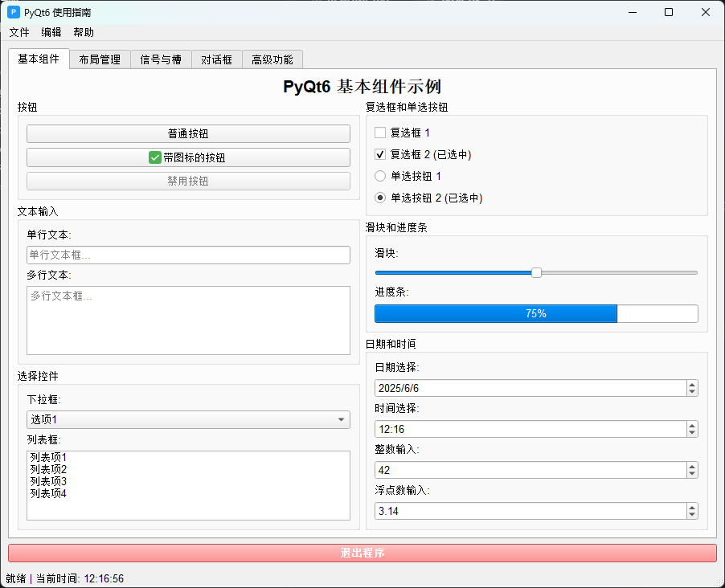Click the 普通按钮 button
The width and height of the screenshot is (725, 588).
point(188,133)
